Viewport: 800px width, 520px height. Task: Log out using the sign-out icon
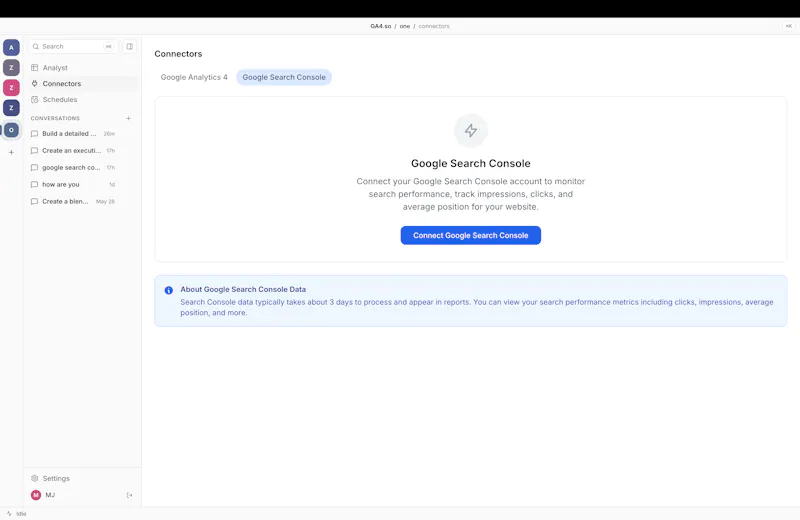[x=129, y=495]
